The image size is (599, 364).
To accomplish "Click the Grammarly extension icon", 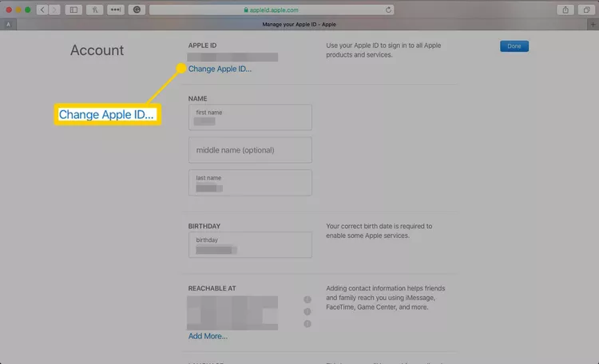I will click(137, 10).
